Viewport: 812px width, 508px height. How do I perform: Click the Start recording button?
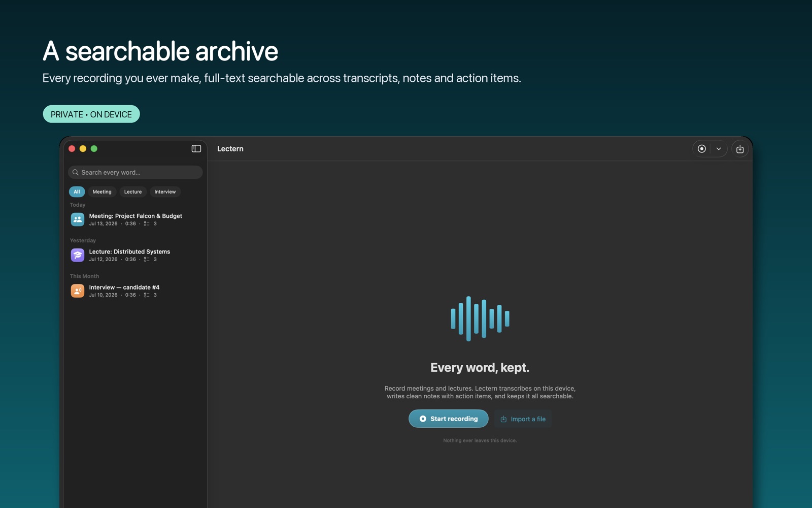tap(449, 419)
